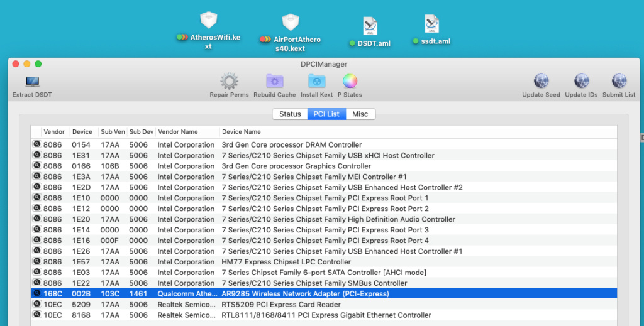Select USB Enhanced Host Controller #1 row
This screenshot has height=326, width=644.
(x=324, y=251)
